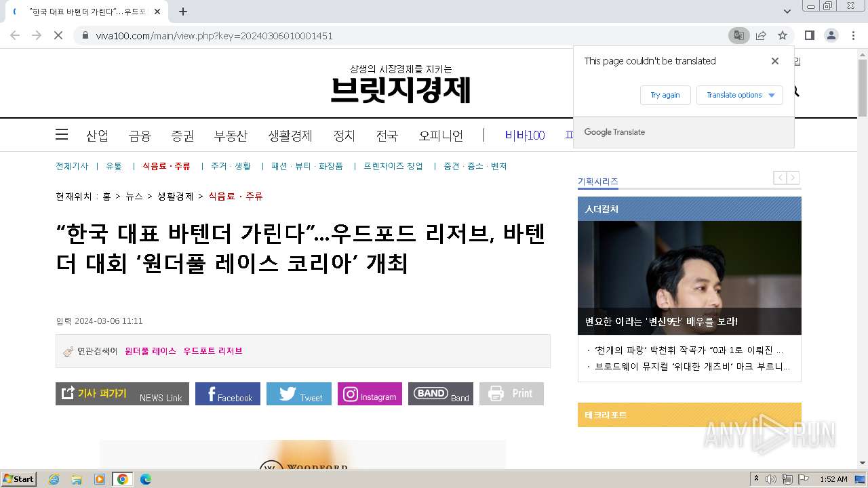The image size is (868, 488).
Task: Click the 브릿지경제 site logo
Action: [401, 89]
